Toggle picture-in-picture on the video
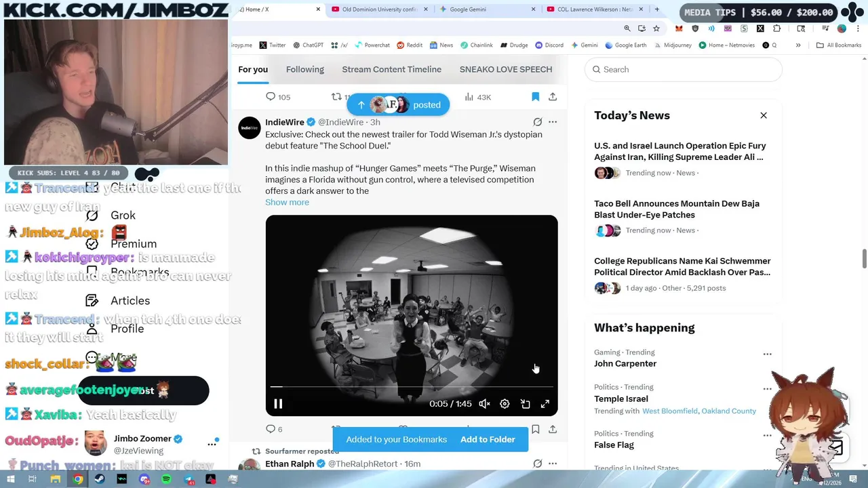 click(525, 404)
